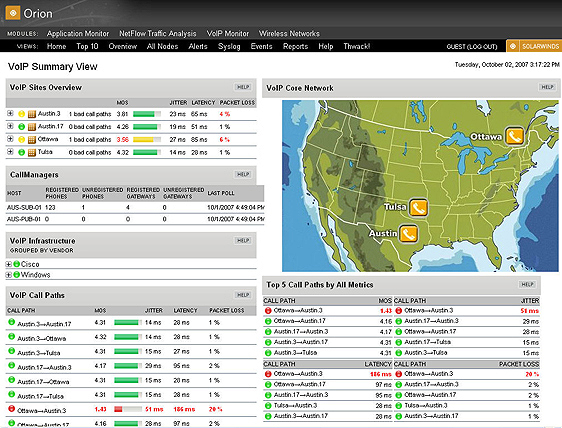Open NetFlow Traffic Analysis module
562x428 pixels.
tap(158, 34)
